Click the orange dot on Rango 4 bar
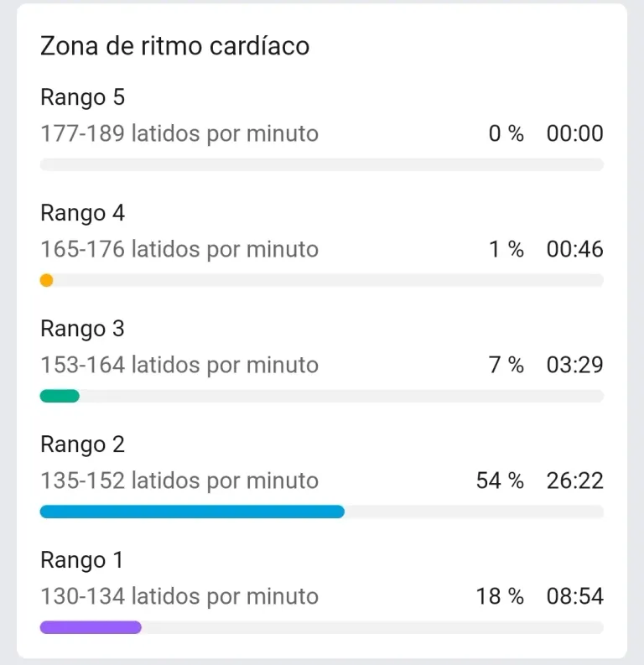The width and height of the screenshot is (644, 665). pos(47,280)
